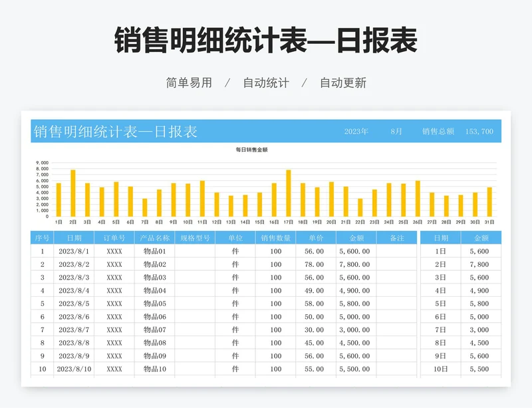Click summary amount 4,500

click(481, 343)
